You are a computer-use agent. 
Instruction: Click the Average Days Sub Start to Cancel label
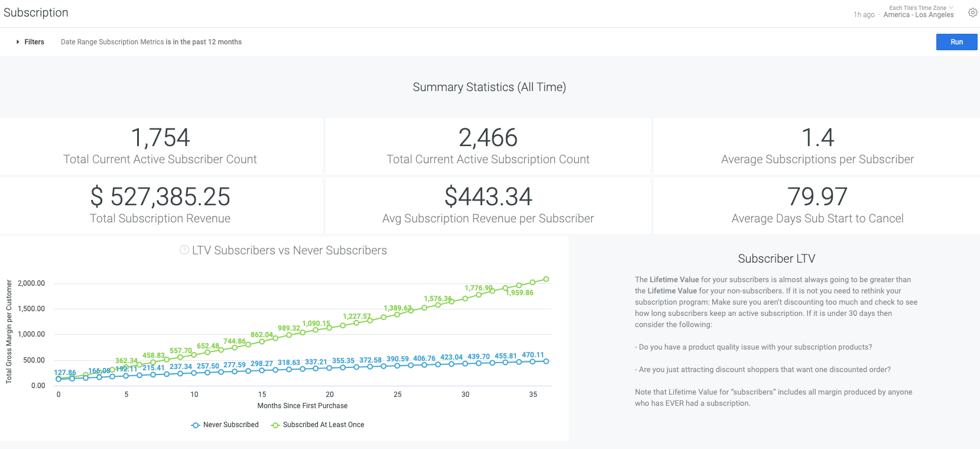pos(817,218)
